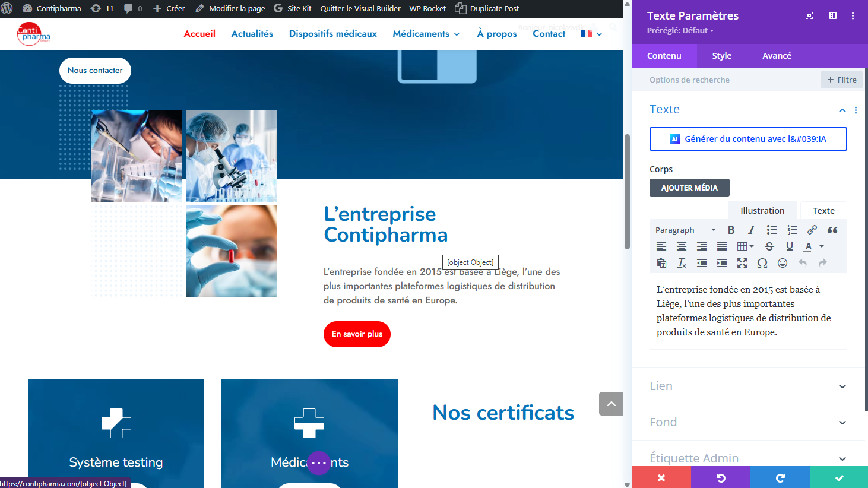Insert a blockquote
Screen dimensions: 868x488
(832, 230)
